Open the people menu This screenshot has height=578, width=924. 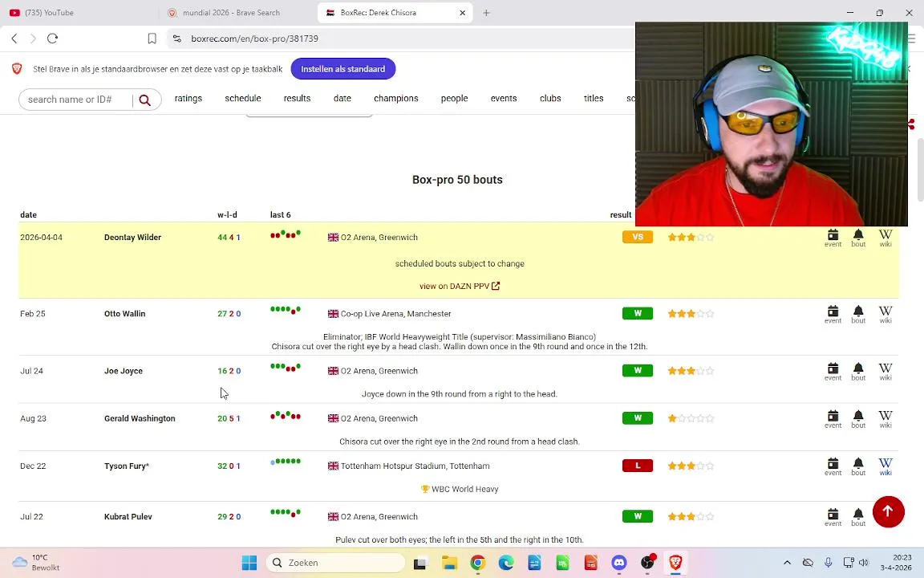pos(454,99)
